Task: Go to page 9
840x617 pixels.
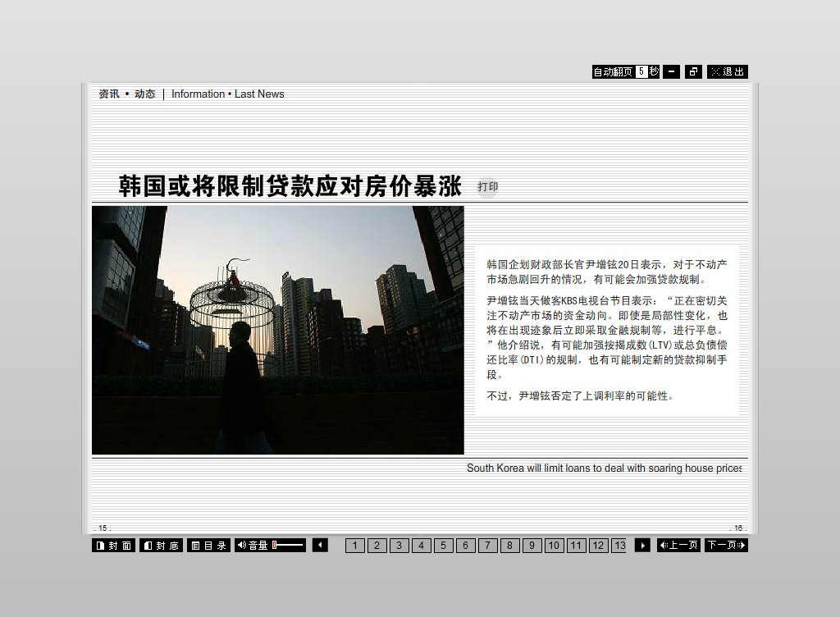Action: pyautogui.click(x=532, y=546)
